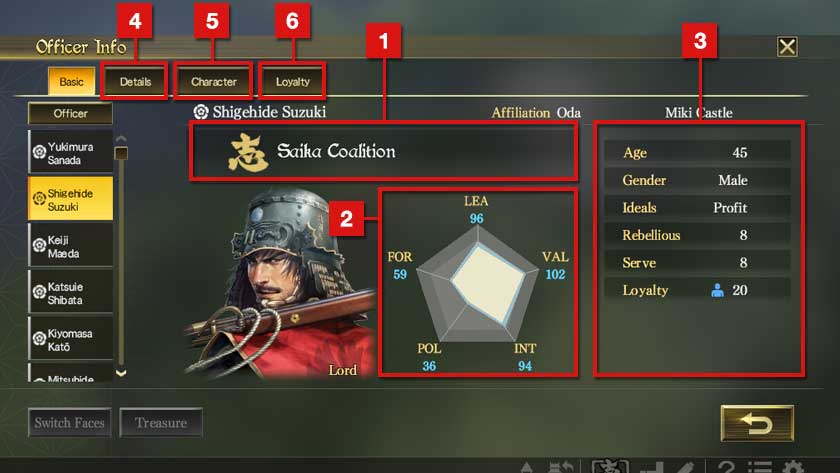Open the Character tab
This screenshot has width=840, height=473.
coord(213,81)
